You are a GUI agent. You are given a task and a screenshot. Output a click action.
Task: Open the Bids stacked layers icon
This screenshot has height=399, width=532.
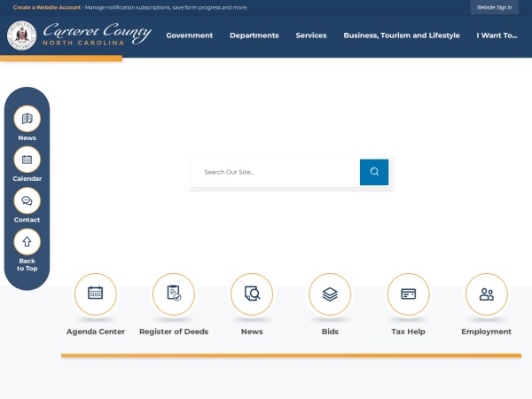pyautogui.click(x=330, y=294)
